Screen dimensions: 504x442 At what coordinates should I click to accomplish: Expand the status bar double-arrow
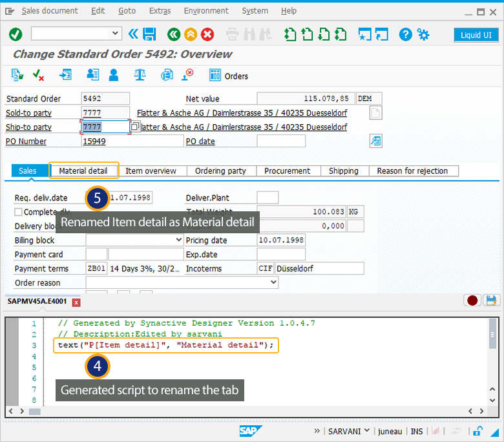click(x=317, y=431)
